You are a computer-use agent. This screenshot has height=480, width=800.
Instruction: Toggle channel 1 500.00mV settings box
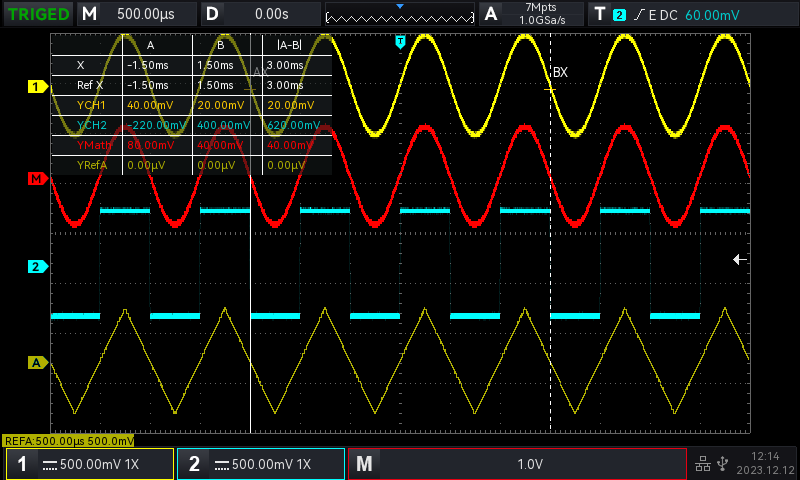point(90,464)
